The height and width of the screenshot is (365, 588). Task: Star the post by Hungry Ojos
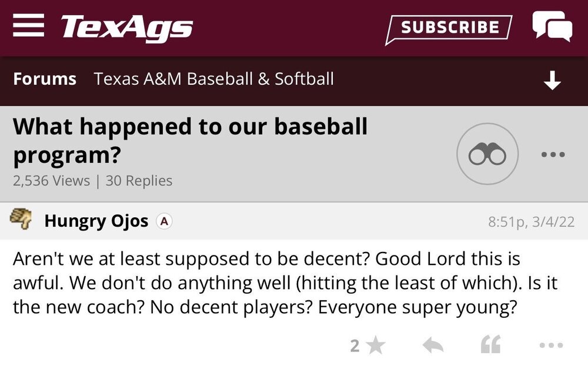(x=374, y=346)
